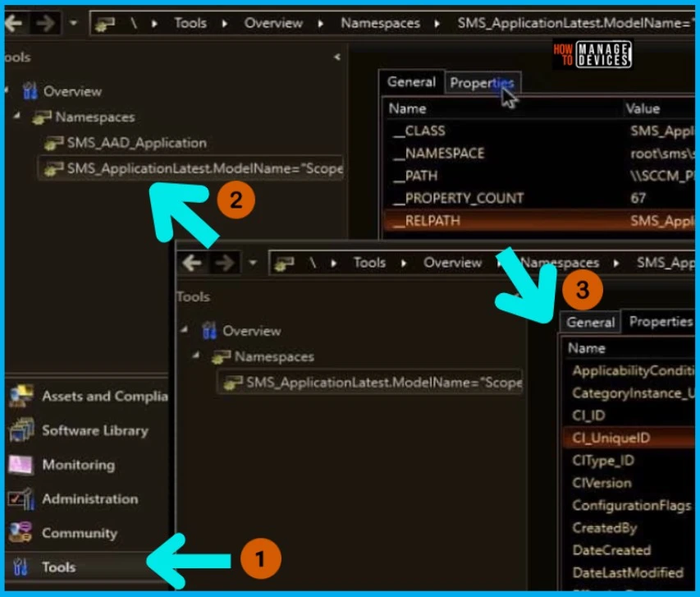Screen dimensions: 700x597
Task: Select SMS_ApplicationLatest.ModelName in the upper window tree
Action: click(190, 168)
